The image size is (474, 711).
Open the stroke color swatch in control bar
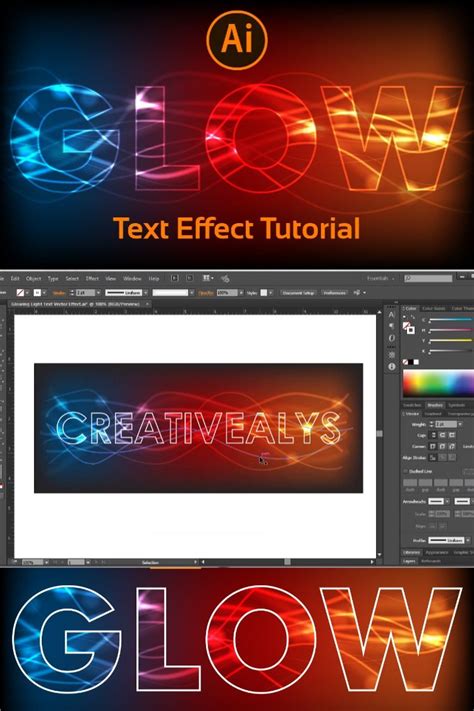39,293
